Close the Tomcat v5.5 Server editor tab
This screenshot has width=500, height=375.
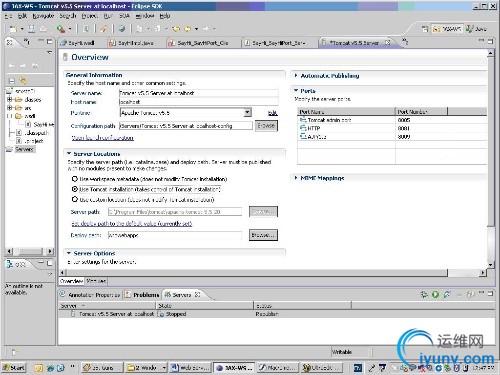pyautogui.click(x=387, y=42)
